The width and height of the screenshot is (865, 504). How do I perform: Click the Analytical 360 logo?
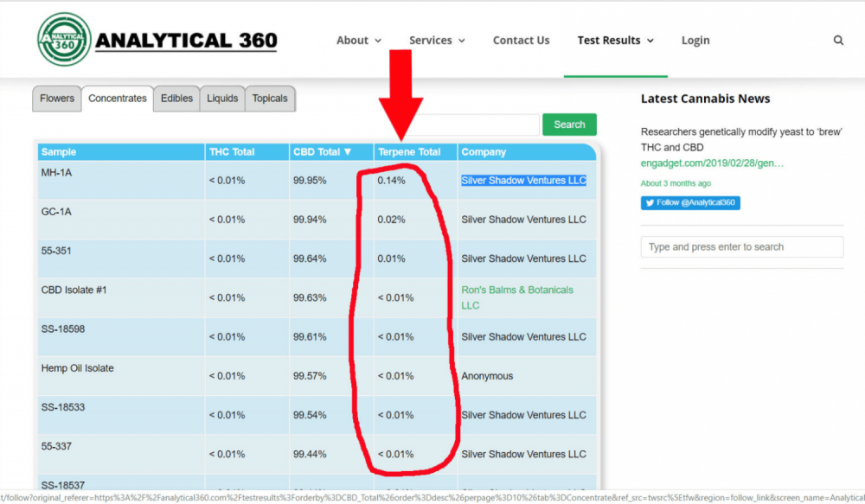point(157,40)
